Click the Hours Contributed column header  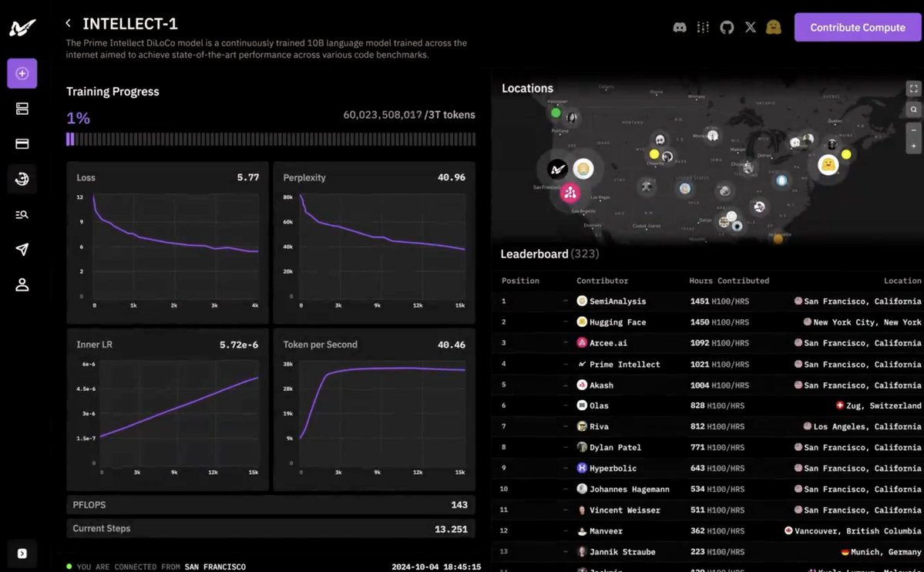point(729,281)
